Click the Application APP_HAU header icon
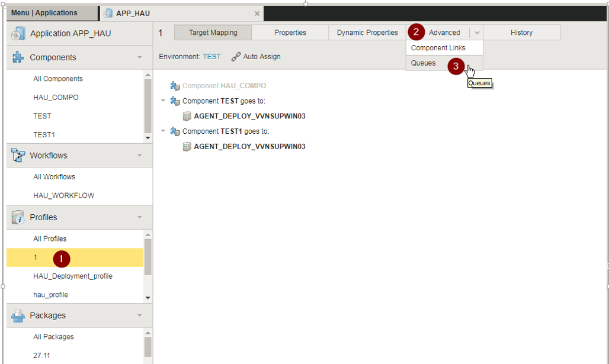The height and width of the screenshot is (364, 609). tap(19, 33)
